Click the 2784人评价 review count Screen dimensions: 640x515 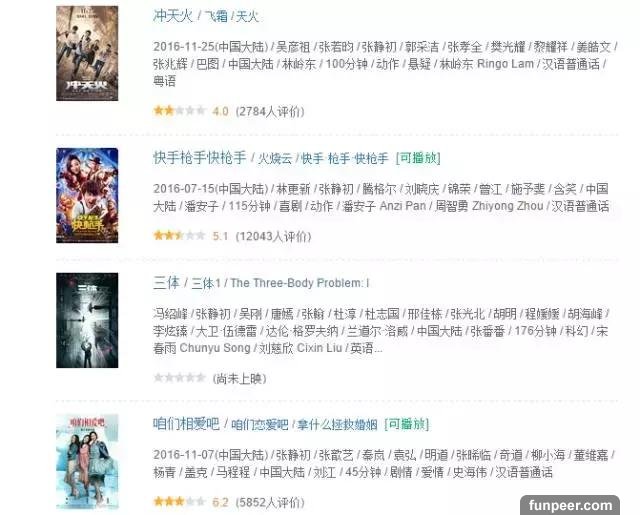click(270, 111)
